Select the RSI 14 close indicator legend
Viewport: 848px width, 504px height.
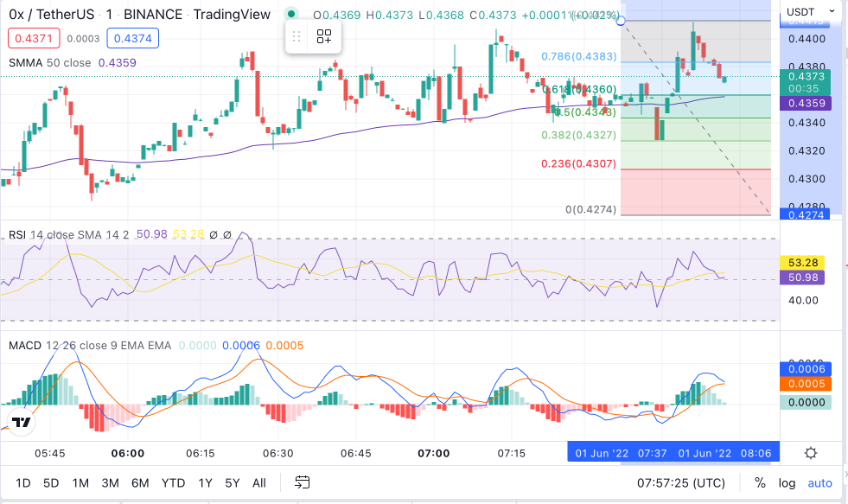[68, 234]
